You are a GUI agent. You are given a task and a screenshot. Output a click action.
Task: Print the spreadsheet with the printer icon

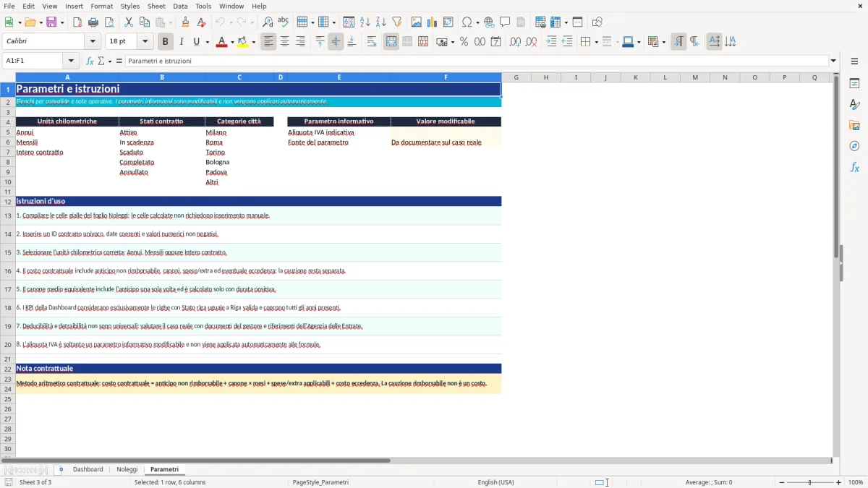click(93, 22)
